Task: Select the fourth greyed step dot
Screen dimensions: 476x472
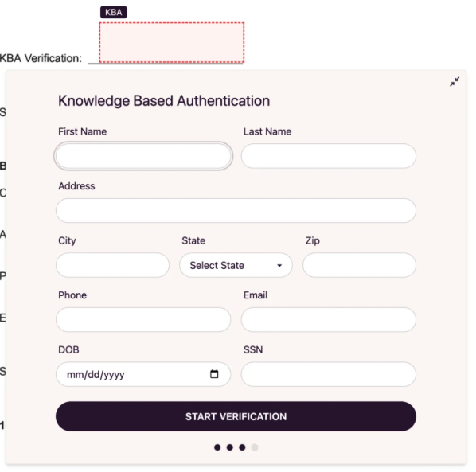Action: tap(255, 447)
